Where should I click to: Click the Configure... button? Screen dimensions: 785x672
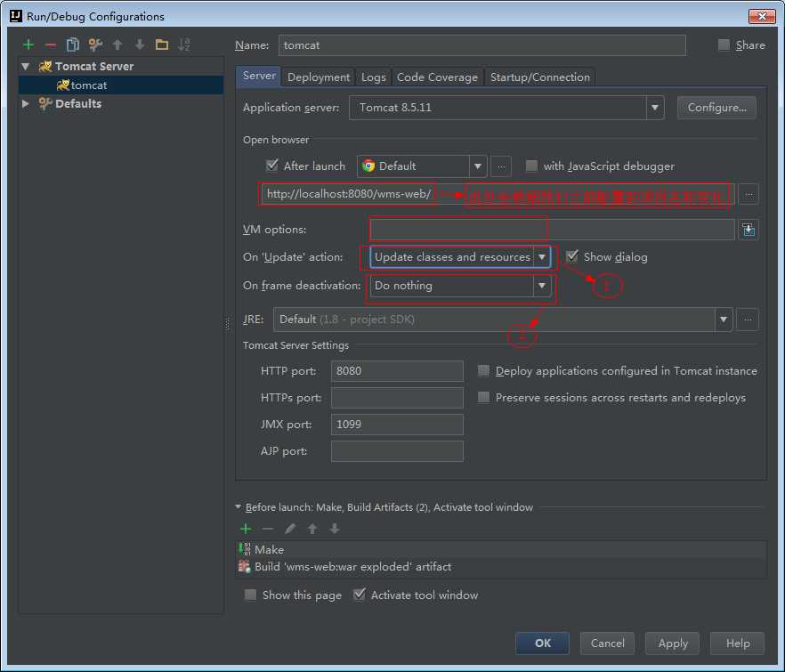[x=716, y=108]
